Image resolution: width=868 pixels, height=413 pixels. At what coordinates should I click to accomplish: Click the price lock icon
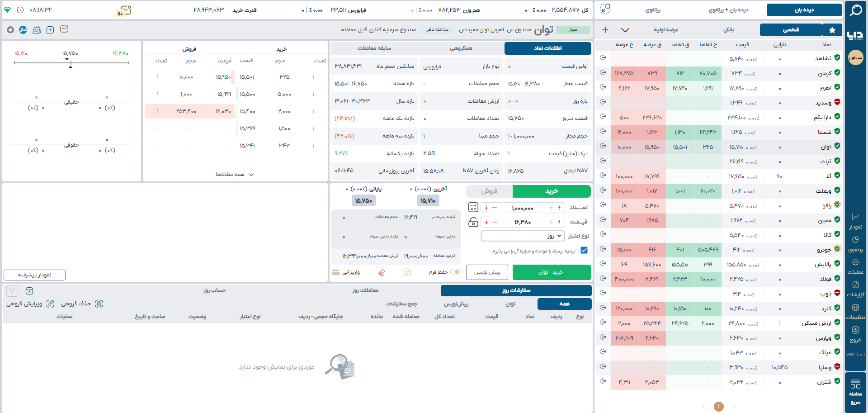tap(473, 222)
